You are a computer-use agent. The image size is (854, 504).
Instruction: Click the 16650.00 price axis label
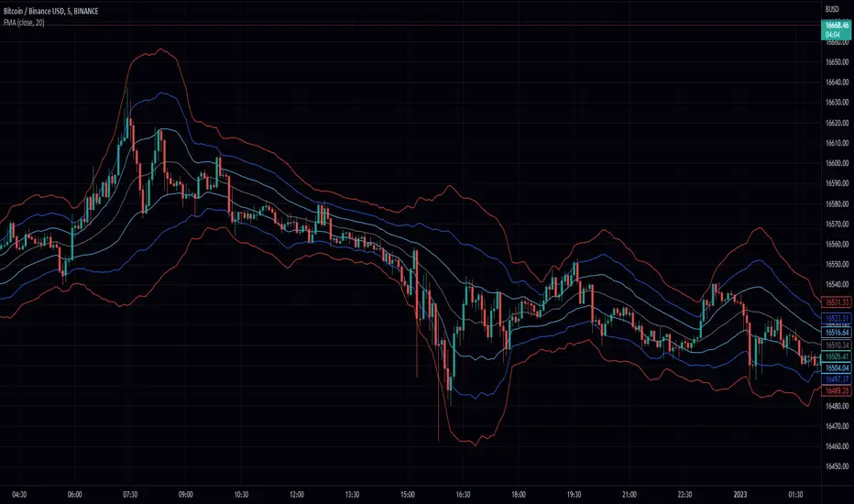[837, 62]
